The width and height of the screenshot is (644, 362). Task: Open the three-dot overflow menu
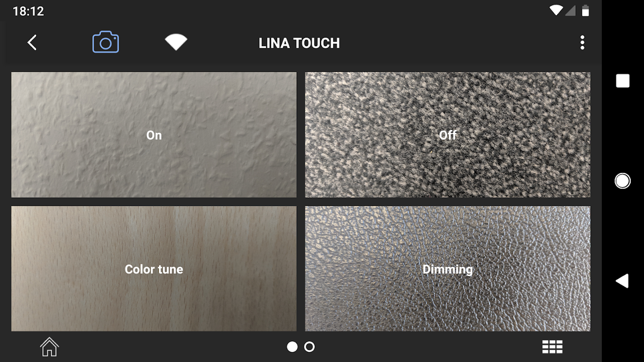pos(582,43)
